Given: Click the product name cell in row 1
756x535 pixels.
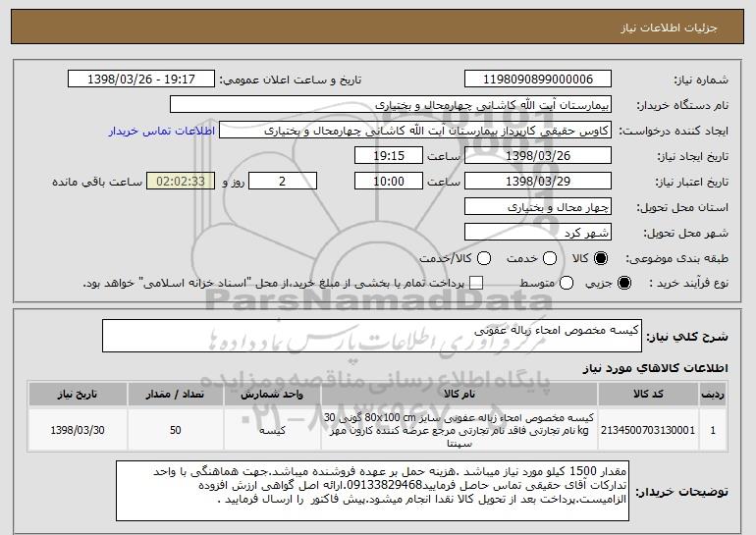Looking at the screenshot, I should click(459, 430).
